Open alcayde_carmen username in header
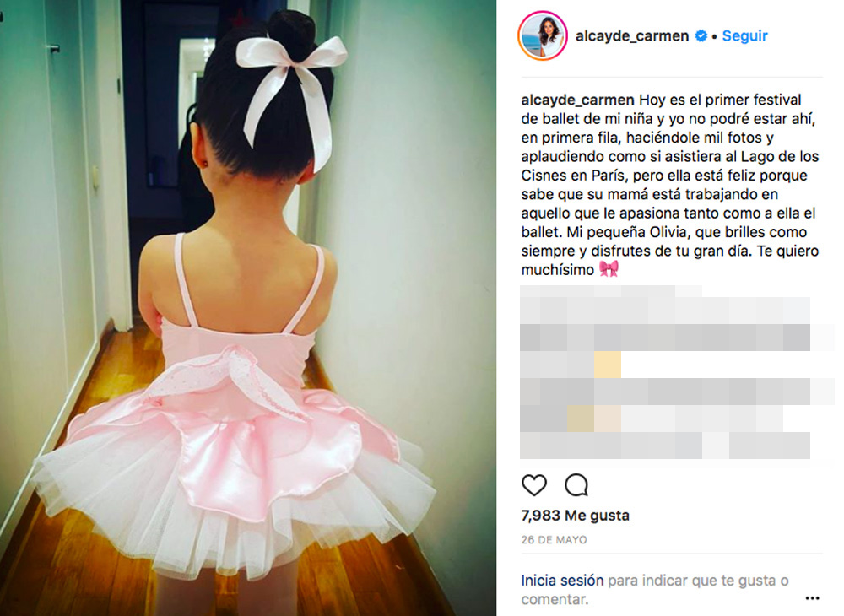The height and width of the screenshot is (616, 844). [632, 36]
